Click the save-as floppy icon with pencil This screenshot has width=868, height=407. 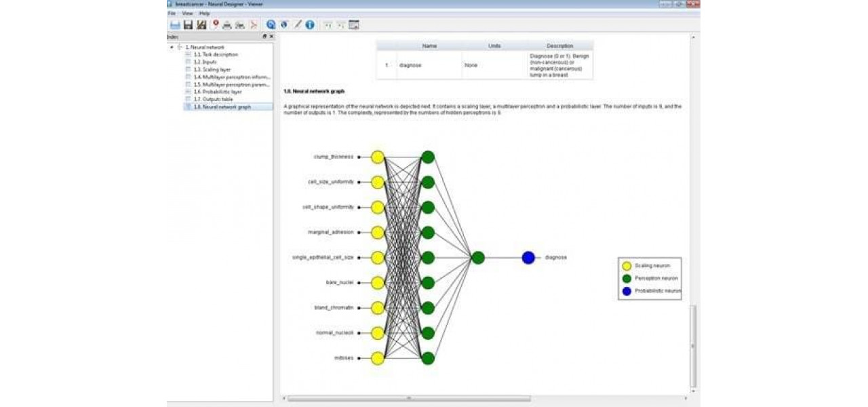tap(201, 24)
